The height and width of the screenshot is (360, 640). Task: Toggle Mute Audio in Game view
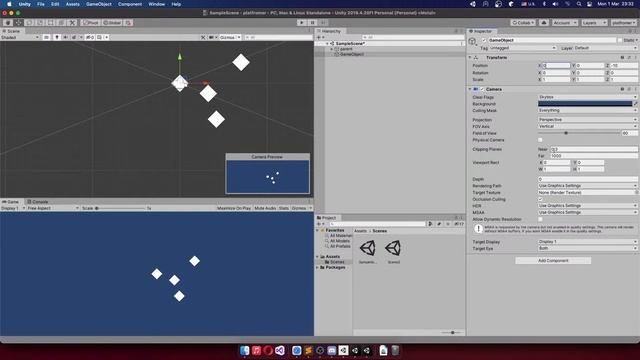(x=265, y=208)
